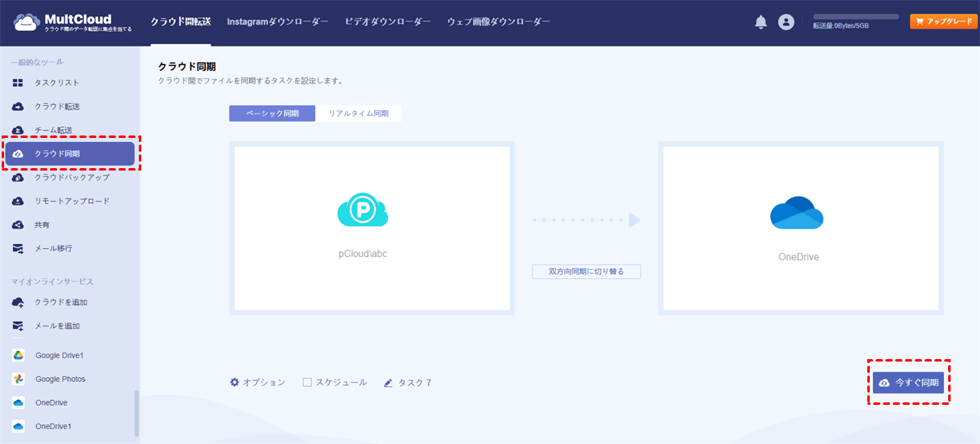The height and width of the screenshot is (444, 980).
Task: Click the Google Drive1 label
Action: [x=60, y=356]
